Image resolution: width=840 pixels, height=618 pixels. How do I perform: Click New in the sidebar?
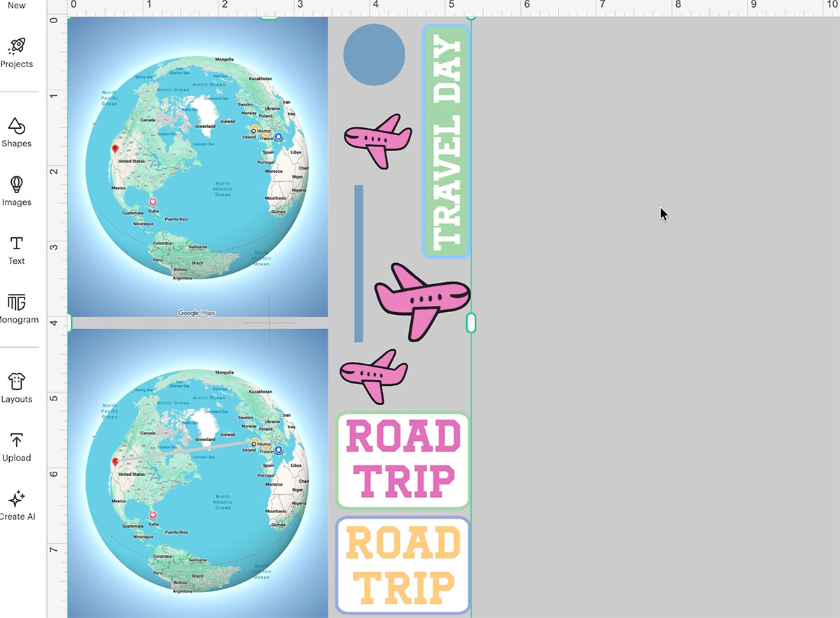click(x=17, y=6)
